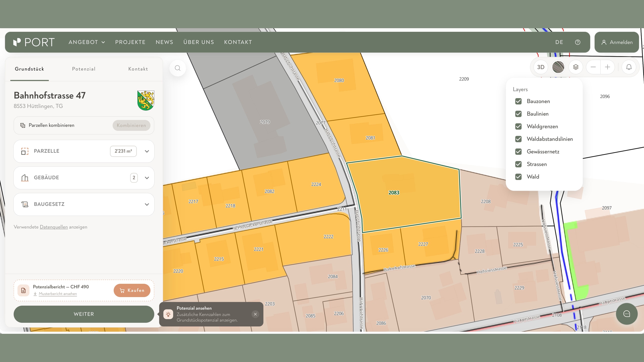Click the Anmelden login button

pyautogui.click(x=617, y=42)
